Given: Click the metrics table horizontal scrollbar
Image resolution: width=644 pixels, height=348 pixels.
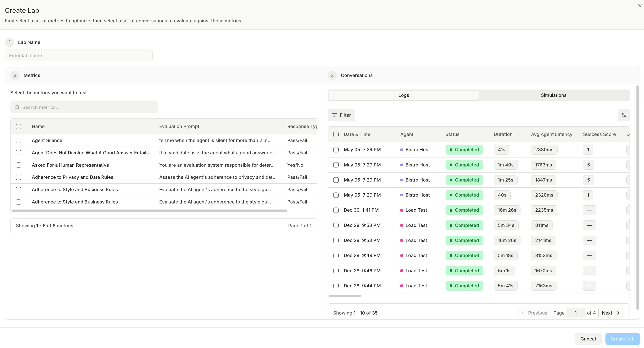Looking at the screenshot, I should (x=149, y=211).
